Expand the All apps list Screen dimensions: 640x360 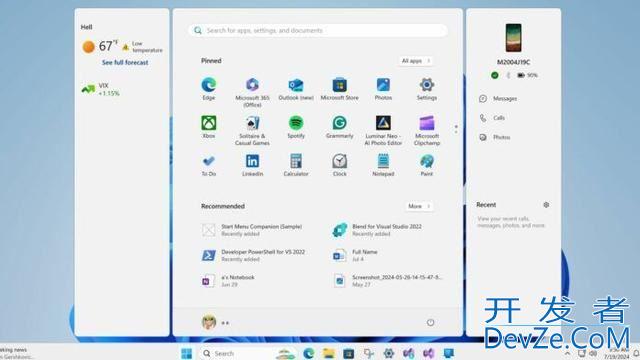pos(416,61)
